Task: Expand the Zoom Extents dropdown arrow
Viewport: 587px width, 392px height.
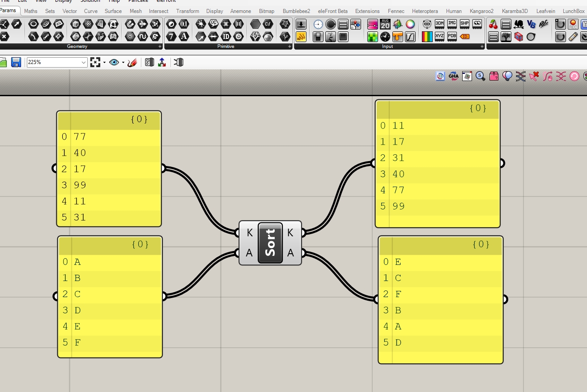Action: coord(104,63)
